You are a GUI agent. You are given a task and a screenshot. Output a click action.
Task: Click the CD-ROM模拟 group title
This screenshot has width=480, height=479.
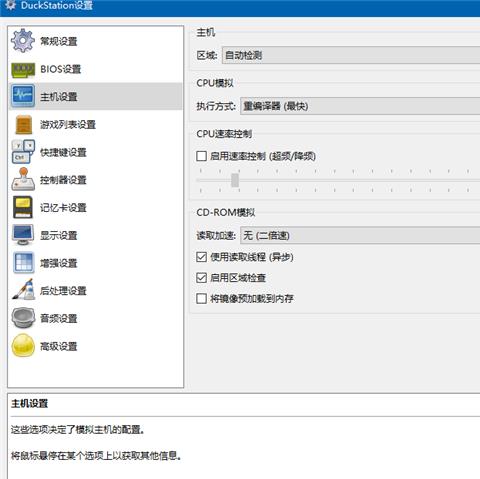[226, 212]
